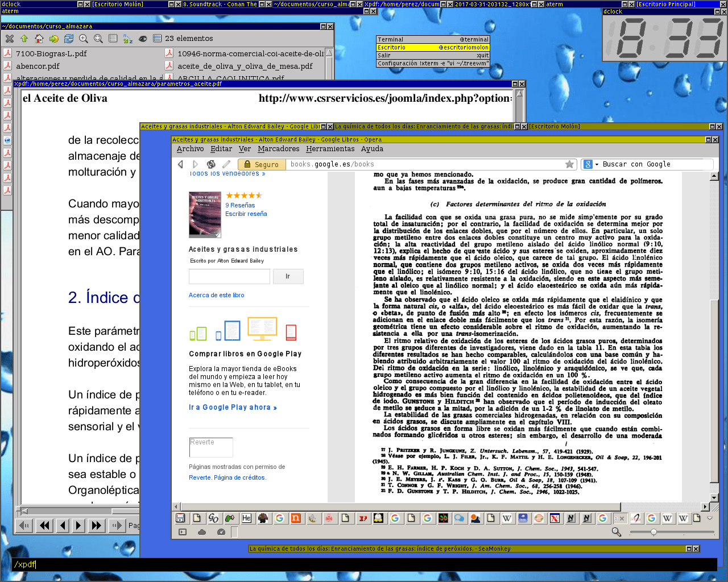Open the Editar menu in Opera

click(x=221, y=149)
